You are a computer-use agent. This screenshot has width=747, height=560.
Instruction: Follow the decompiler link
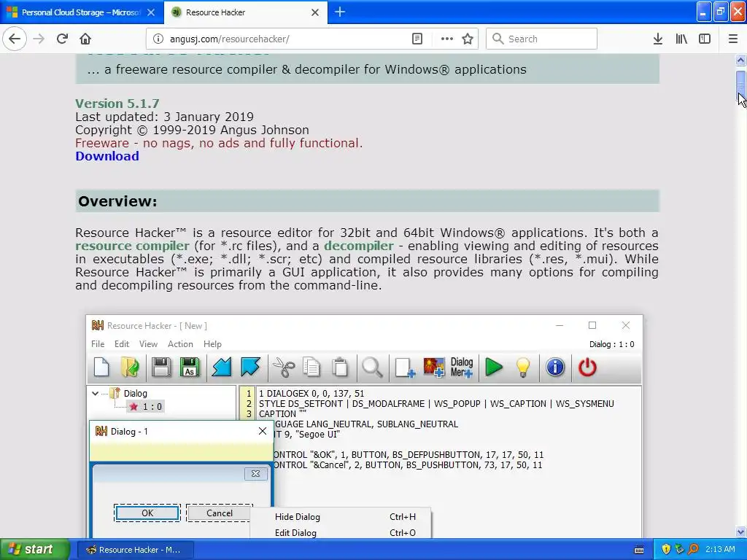[x=359, y=246]
